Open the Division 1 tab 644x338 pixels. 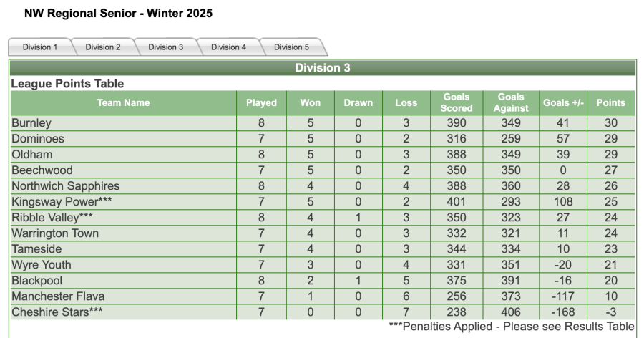pyautogui.click(x=40, y=47)
